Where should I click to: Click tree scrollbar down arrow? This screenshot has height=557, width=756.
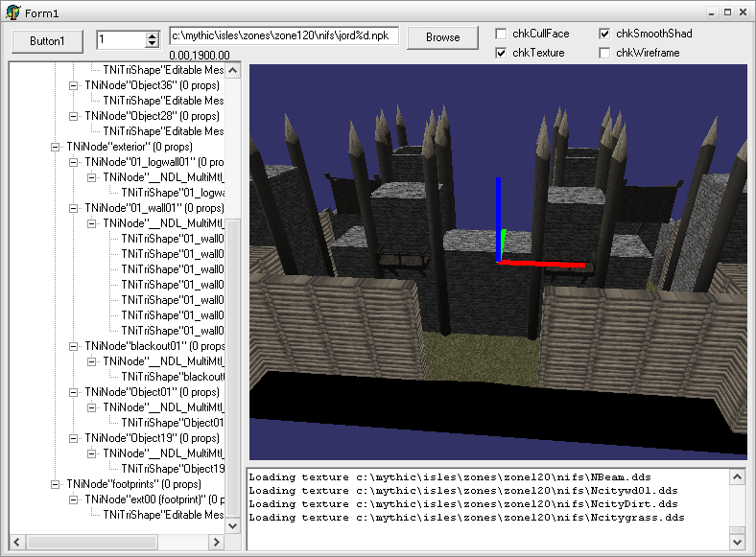pos(233,525)
